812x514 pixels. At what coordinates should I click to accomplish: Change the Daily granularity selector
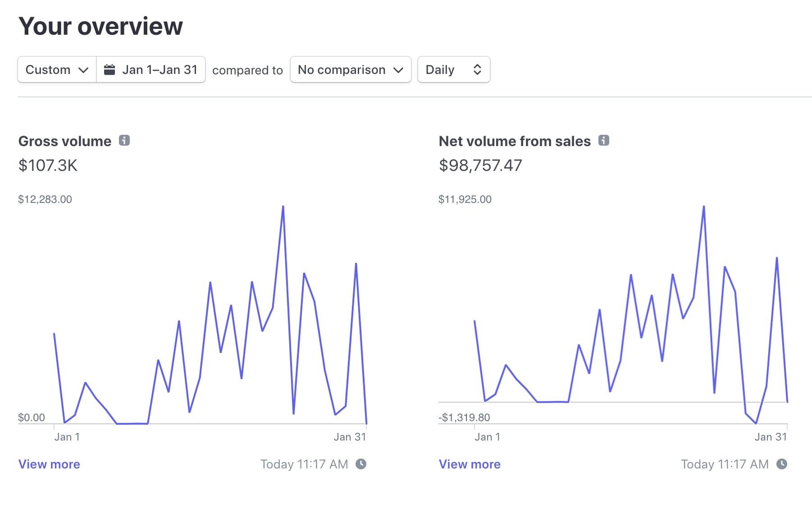coord(453,70)
